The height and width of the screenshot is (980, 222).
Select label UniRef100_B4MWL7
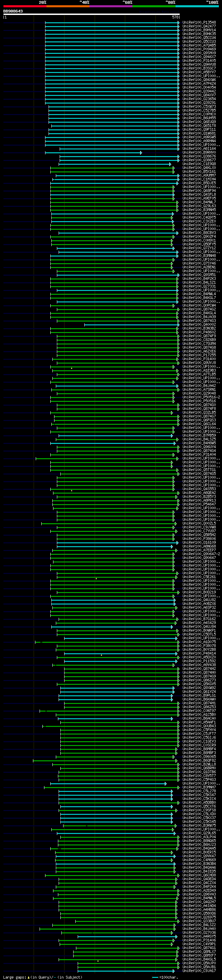click(x=199, y=202)
